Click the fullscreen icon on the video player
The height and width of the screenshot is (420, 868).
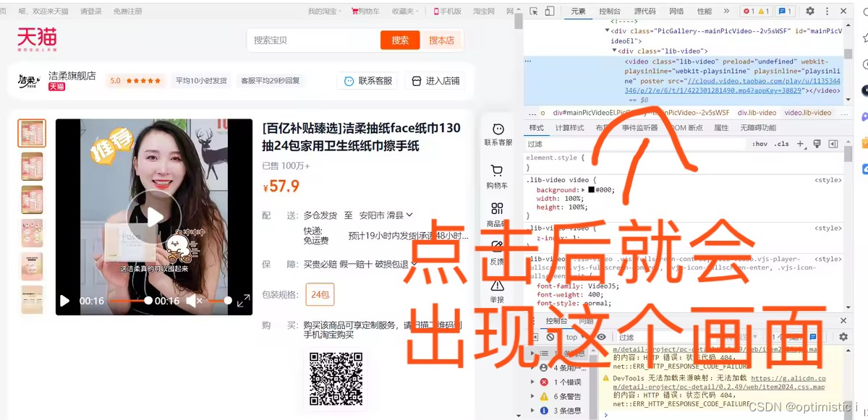point(244,300)
